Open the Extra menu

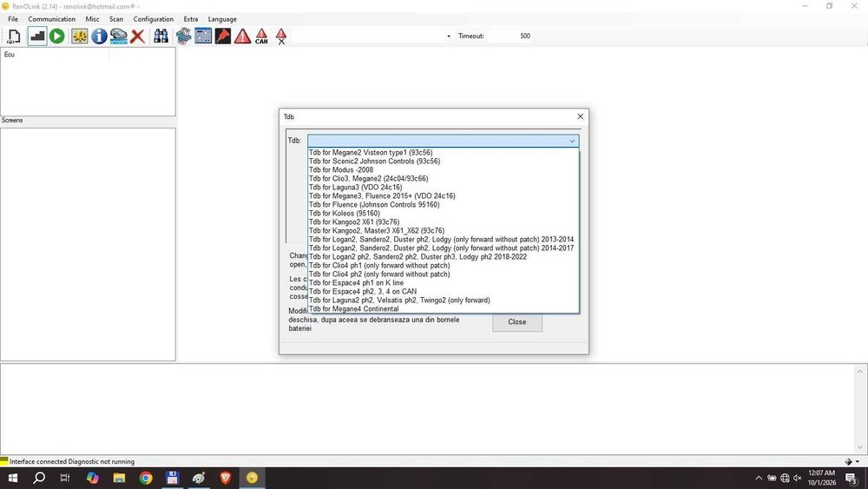(191, 19)
